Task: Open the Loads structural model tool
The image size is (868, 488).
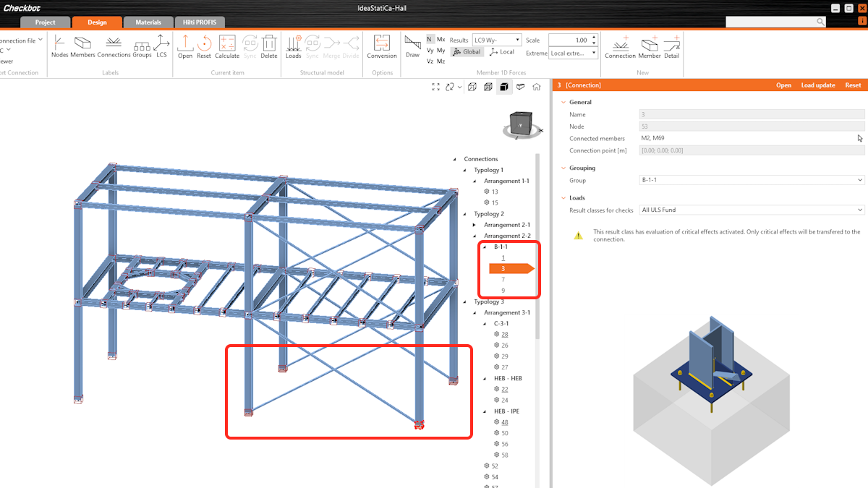Action: tap(293, 46)
